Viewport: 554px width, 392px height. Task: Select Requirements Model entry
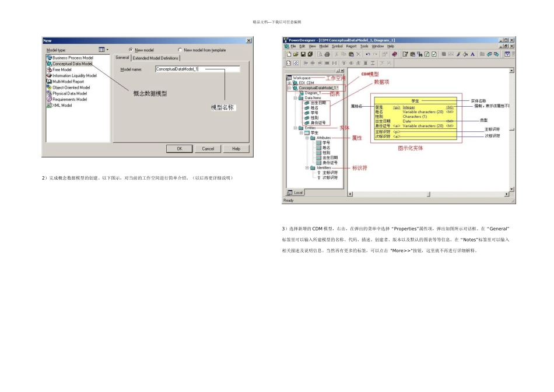coord(67,99)
